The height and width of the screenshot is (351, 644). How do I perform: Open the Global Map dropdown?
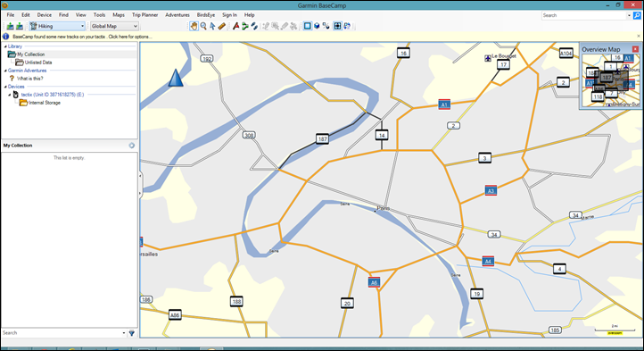(114, 26)
